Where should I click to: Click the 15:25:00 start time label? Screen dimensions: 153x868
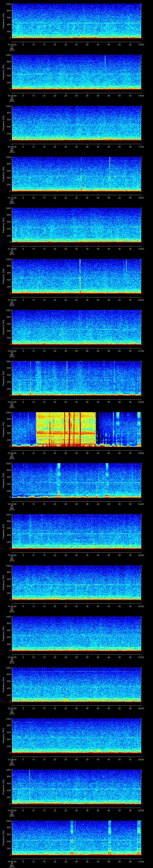[x=12, y=606]
